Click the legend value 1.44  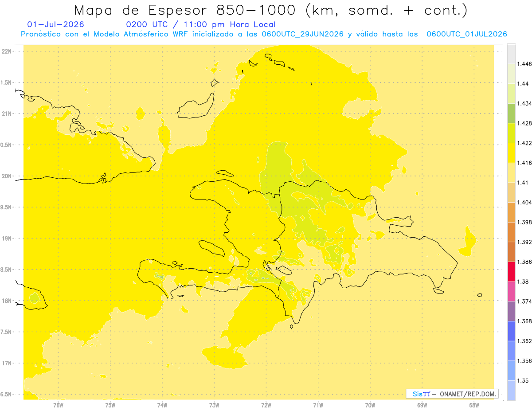click(x=523, y=84)
